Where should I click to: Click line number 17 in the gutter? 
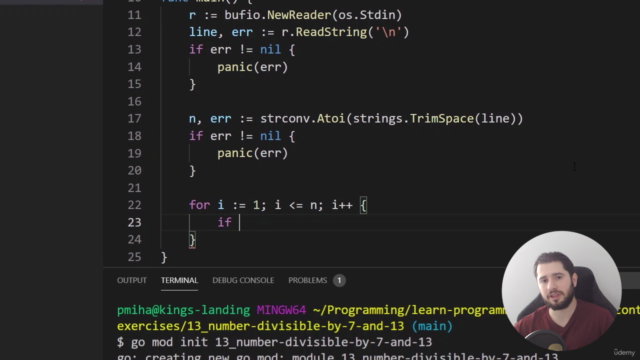coord(134,119)
